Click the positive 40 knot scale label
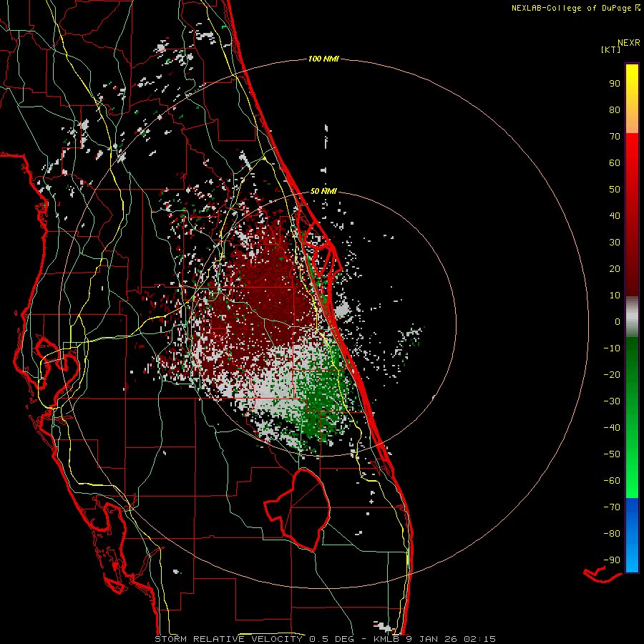644x644 pixels. 615,215
